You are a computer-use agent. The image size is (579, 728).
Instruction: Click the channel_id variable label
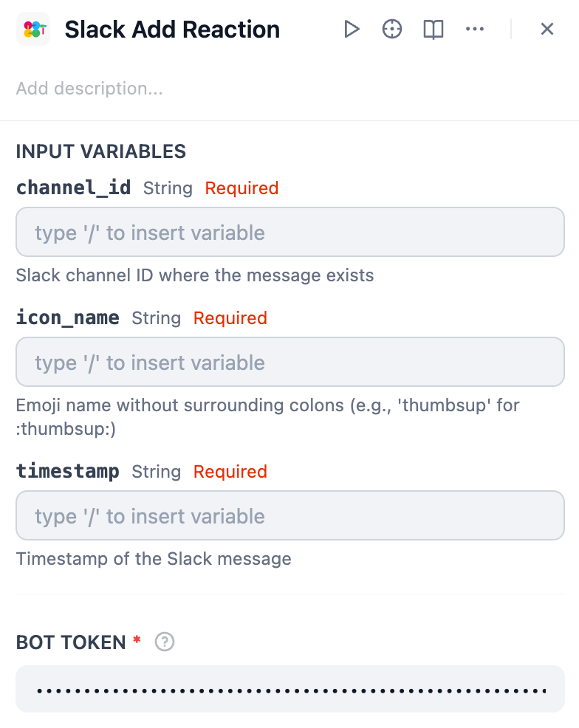(x=73, y=188)
